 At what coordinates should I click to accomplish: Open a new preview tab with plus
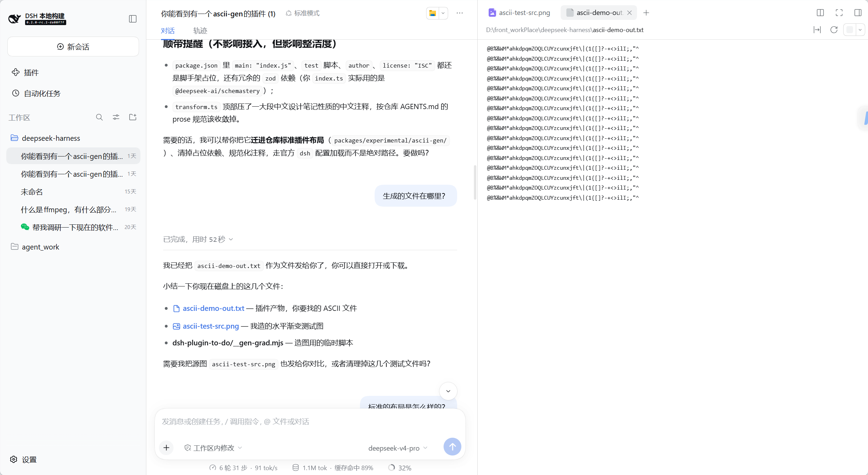point(646,13)
